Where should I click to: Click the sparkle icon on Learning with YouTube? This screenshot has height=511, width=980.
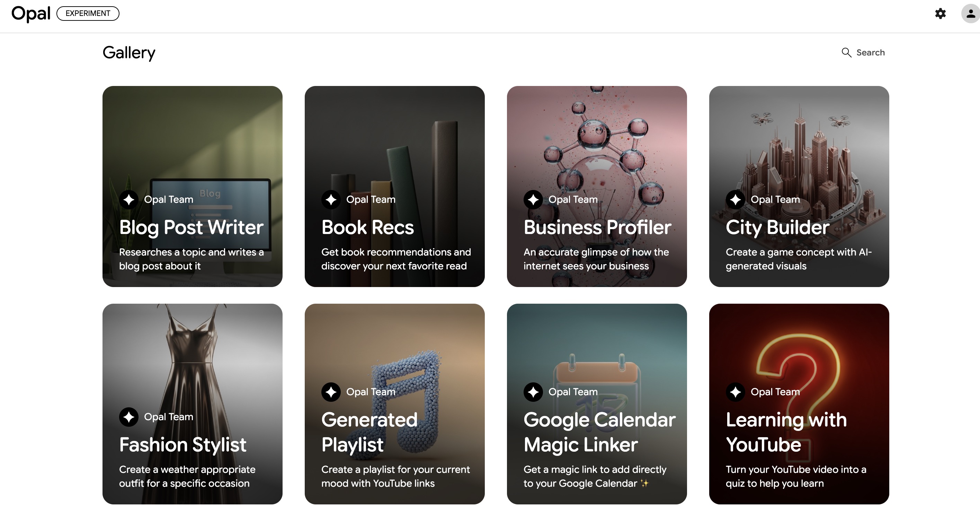735,392
